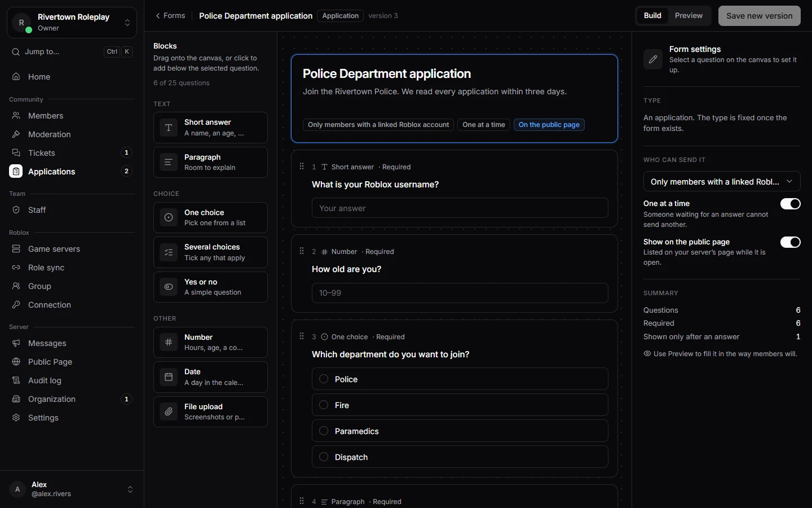Click the On the public page tag

(x=549, y=125)
